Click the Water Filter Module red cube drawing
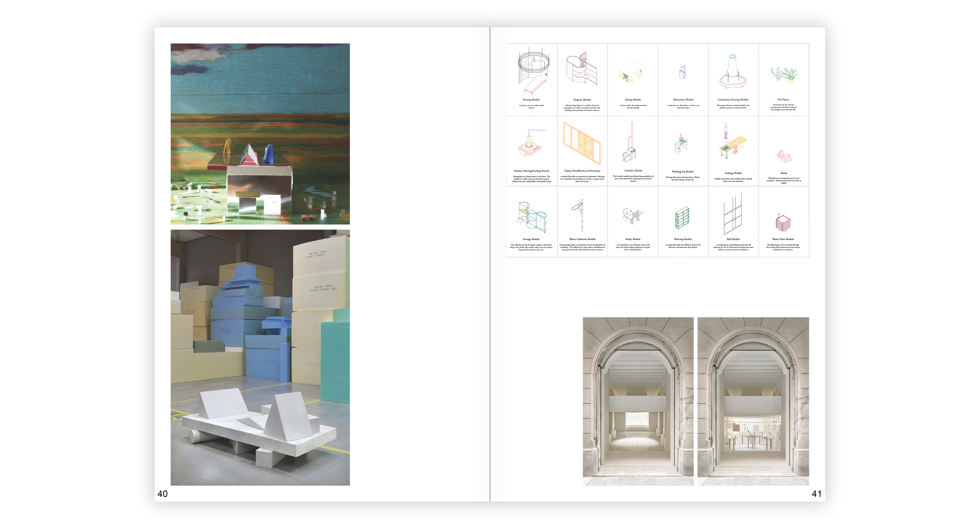 click(783, 223)
